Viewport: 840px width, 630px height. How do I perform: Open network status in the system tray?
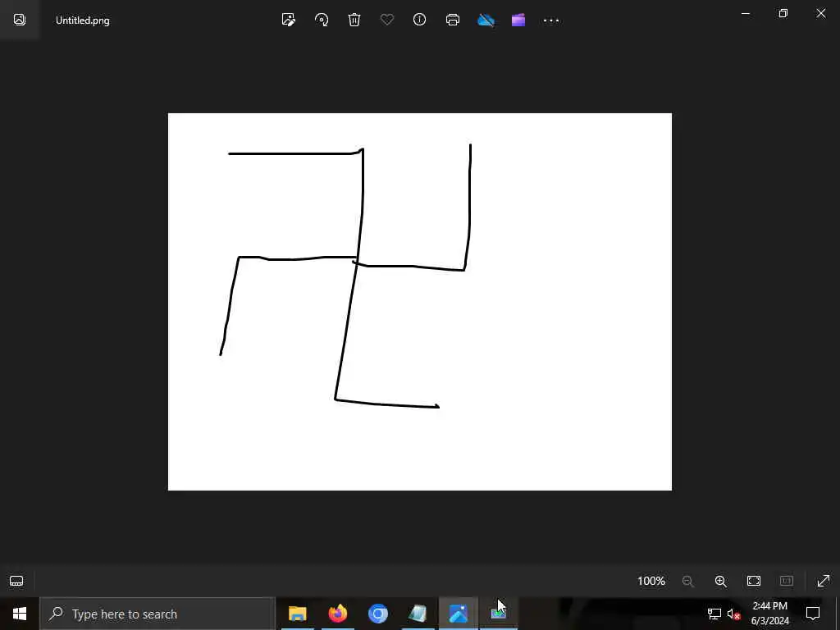pos(714,614)
